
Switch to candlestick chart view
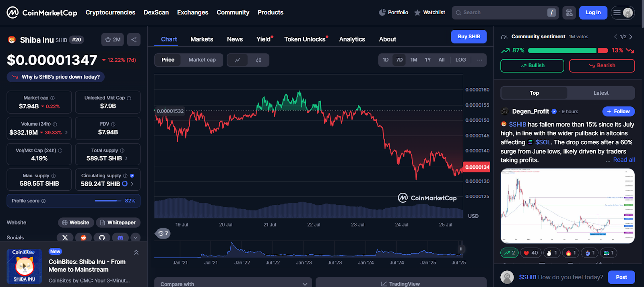pos(258,60)
